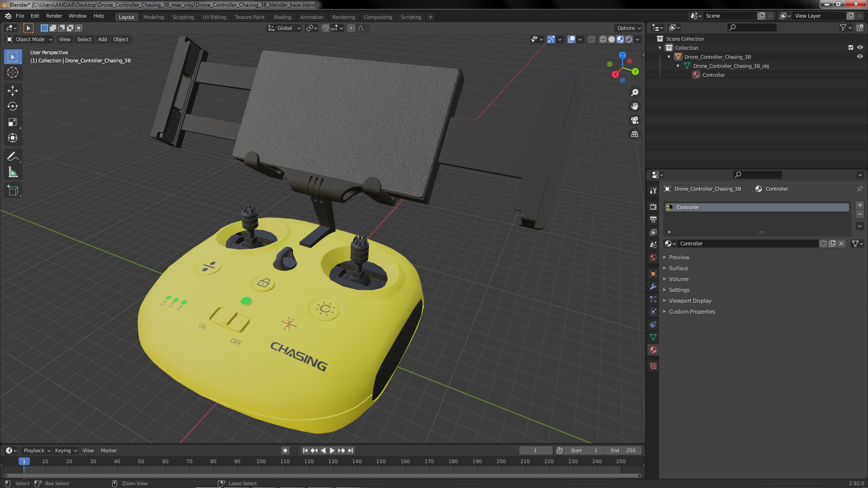The height and width of the screenshot is (488, 868).
Task: Select the Scale tool
Action: [x=13, y=122]
